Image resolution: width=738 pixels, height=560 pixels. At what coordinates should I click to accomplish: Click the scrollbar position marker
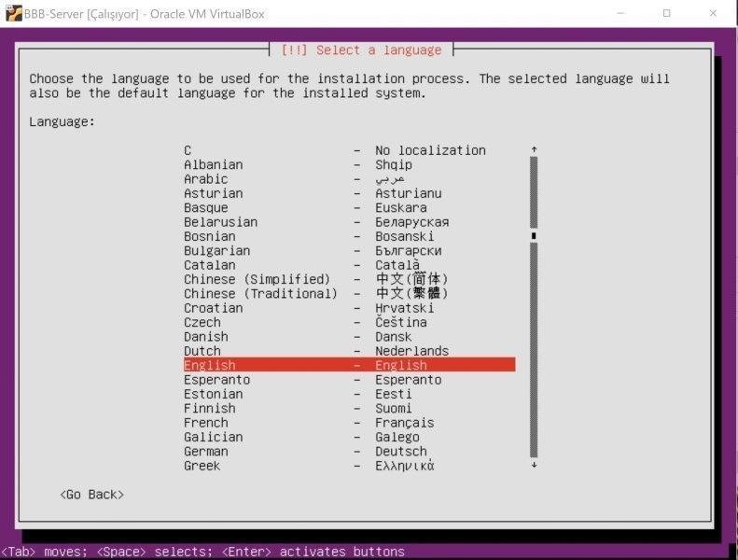[534, 236]
